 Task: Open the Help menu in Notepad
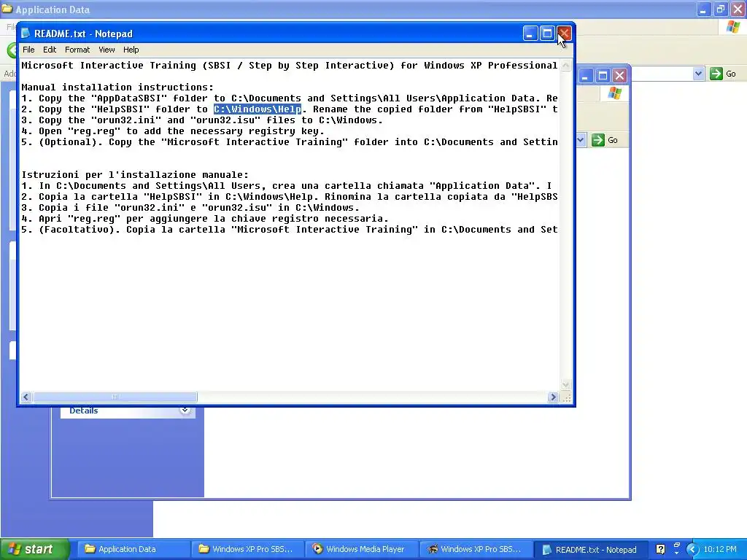pyautogui.click(x=131, y=50)
